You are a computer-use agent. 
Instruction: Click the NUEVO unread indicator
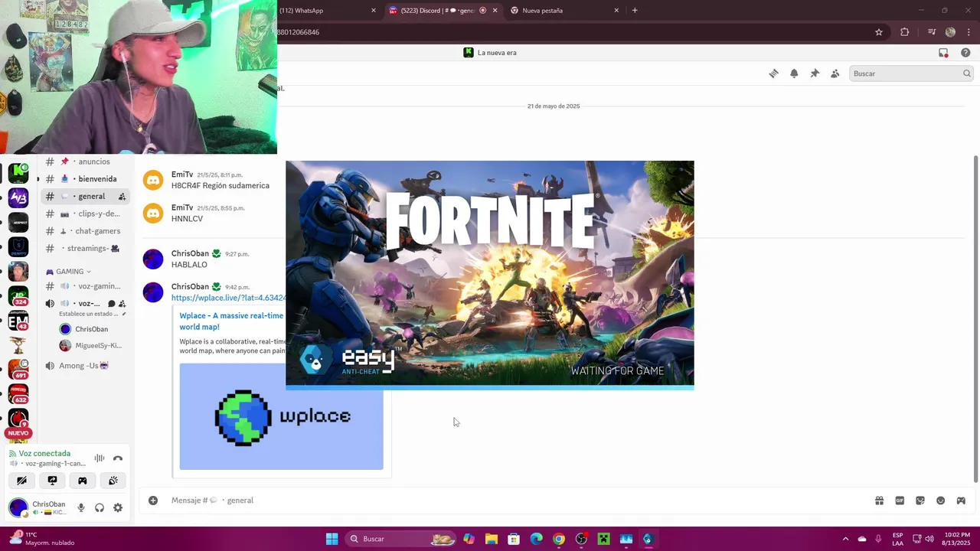pos(18,433)
